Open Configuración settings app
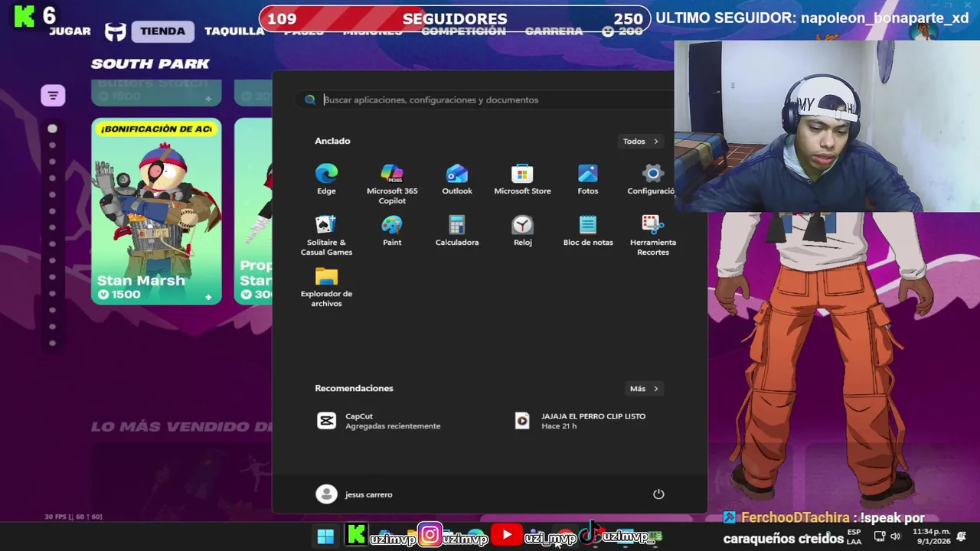 (652, 180)
